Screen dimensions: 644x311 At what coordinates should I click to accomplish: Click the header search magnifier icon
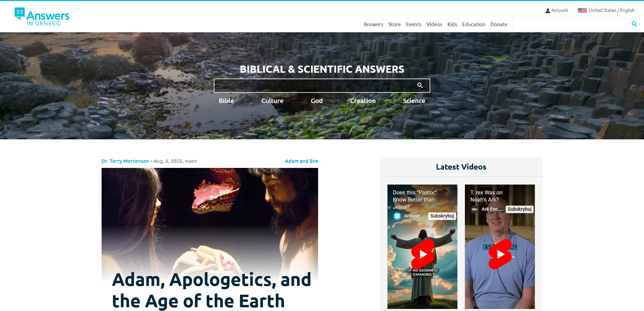point(634,24)
